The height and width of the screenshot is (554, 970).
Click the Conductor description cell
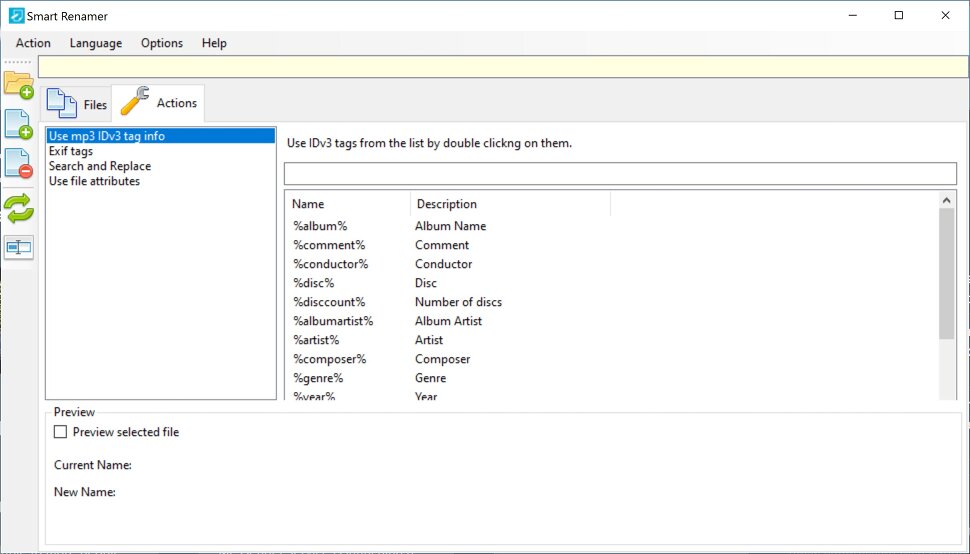(x=444, y=264)
